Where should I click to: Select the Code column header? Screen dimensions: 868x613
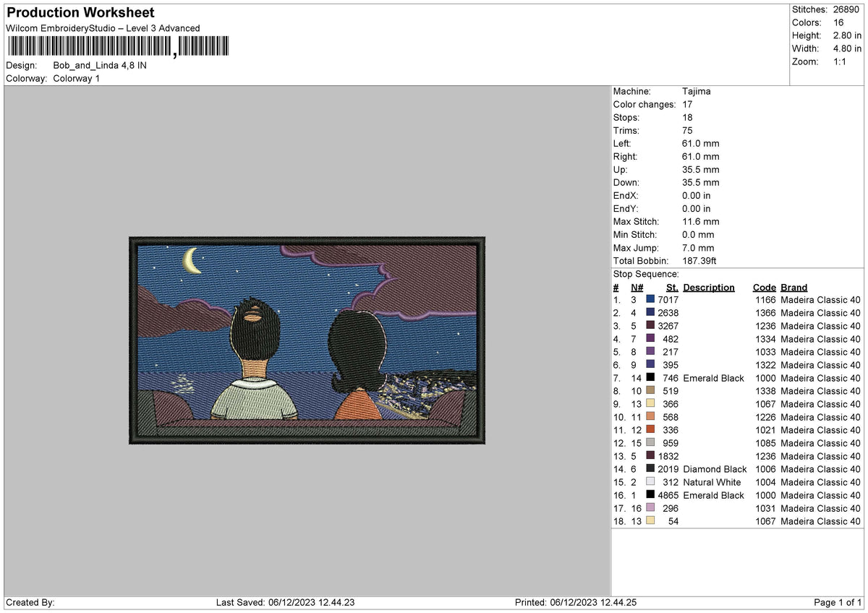click(x=764, y=287)
